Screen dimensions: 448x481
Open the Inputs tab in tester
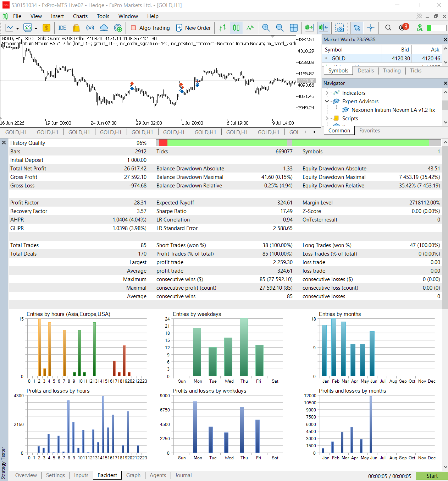click(x=81, y=475)
